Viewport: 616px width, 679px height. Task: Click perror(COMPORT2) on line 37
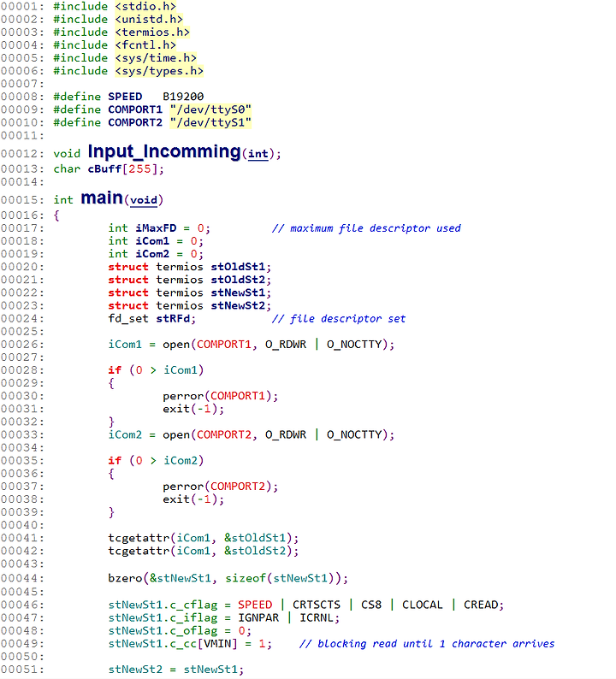pos(221,487)
